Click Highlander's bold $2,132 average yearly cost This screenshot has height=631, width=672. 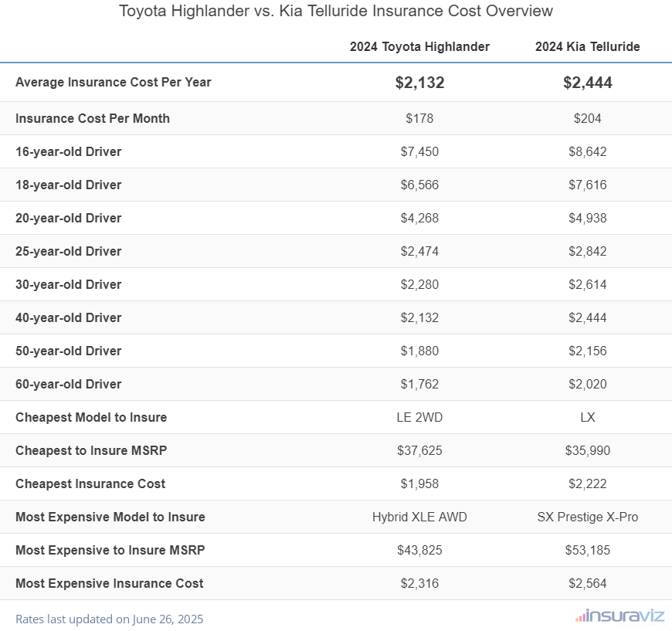click(x=419, y=83)
